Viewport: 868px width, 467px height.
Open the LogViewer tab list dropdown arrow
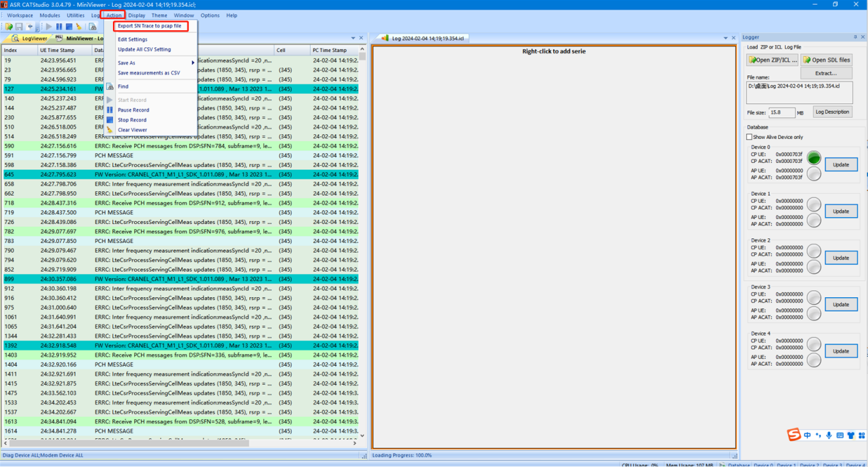pyautogui.click(x=353, y=38)
